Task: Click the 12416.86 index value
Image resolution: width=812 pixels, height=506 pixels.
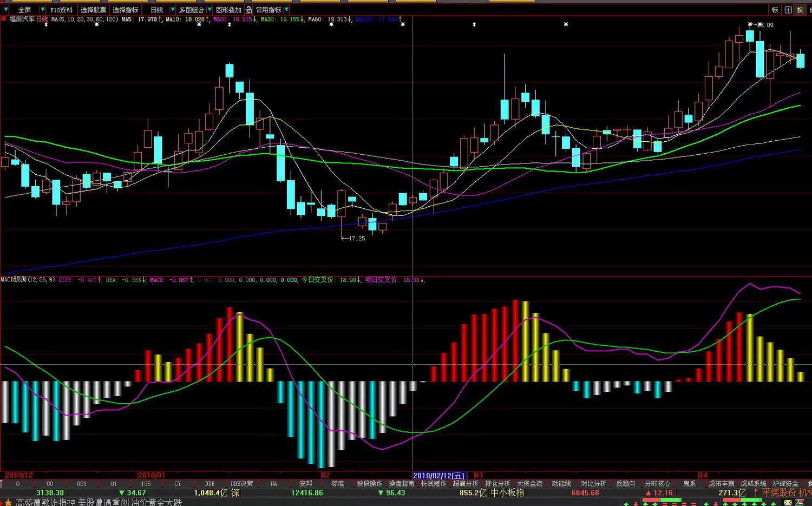Action: 307,493
